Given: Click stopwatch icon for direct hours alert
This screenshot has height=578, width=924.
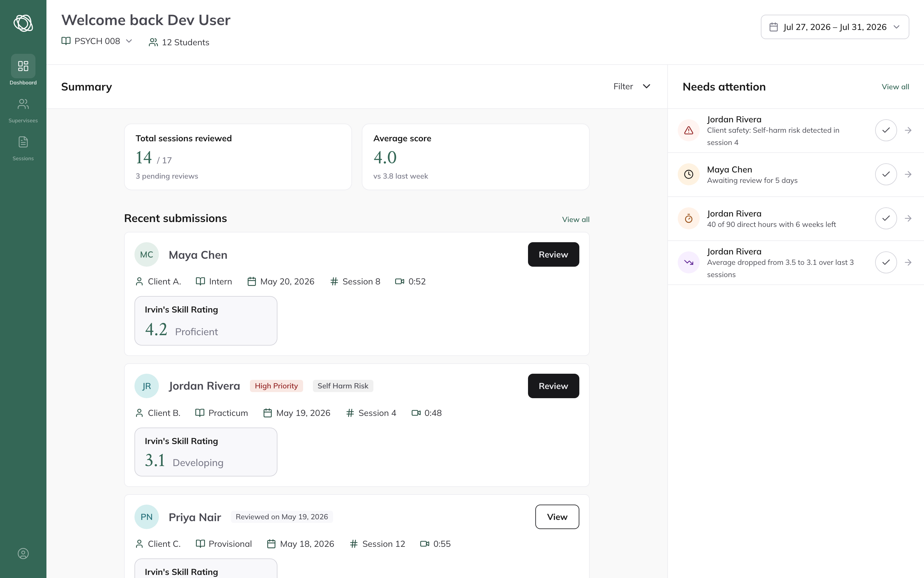Looking at the screenshot, I should [688, 218].
